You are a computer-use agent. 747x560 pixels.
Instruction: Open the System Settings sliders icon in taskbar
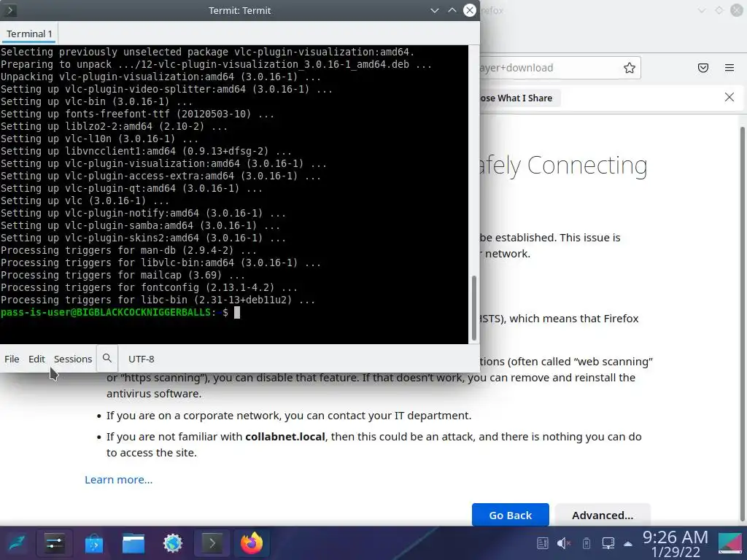(x=54, y=543)
